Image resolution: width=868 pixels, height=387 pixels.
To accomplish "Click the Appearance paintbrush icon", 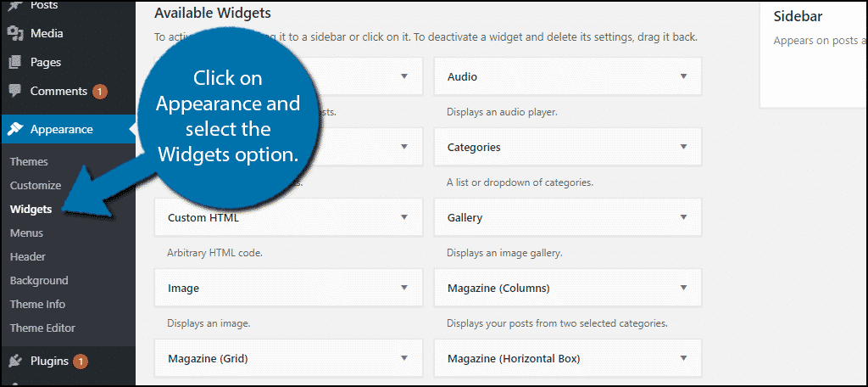I will (x=15, y=130).
